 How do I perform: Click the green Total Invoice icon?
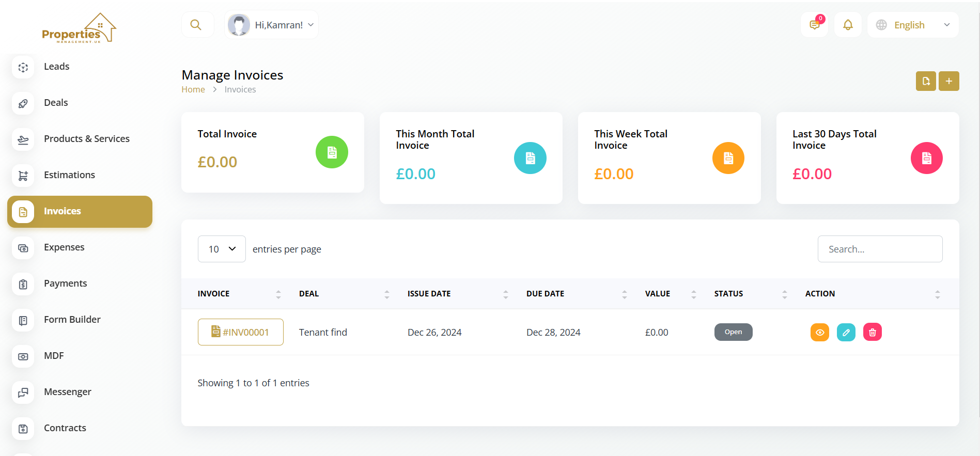(x=332, y=152)
